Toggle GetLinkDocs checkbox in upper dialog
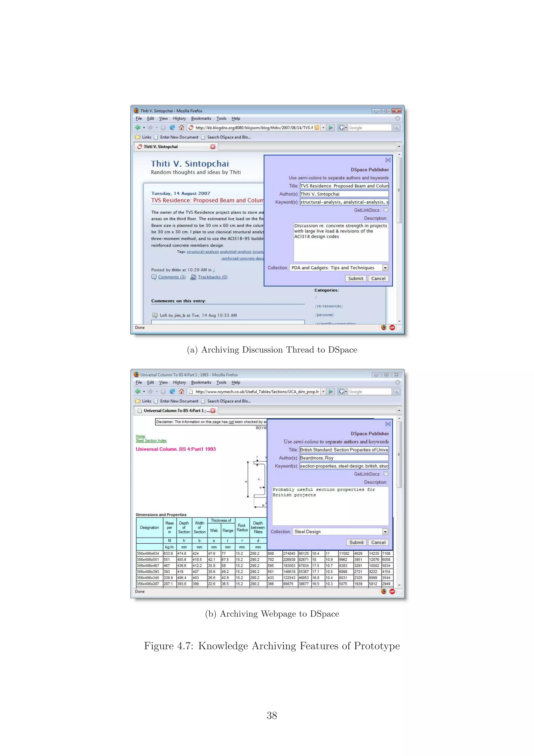The height and width of the screenshot is (756, 534). point(386,210)
